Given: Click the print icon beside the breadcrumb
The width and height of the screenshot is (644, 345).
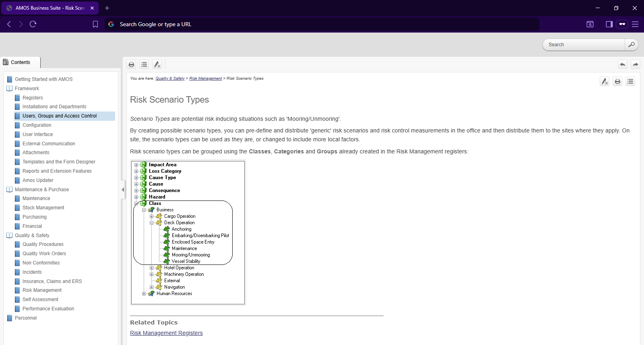Looking at the screenshot, I should 617,81.
